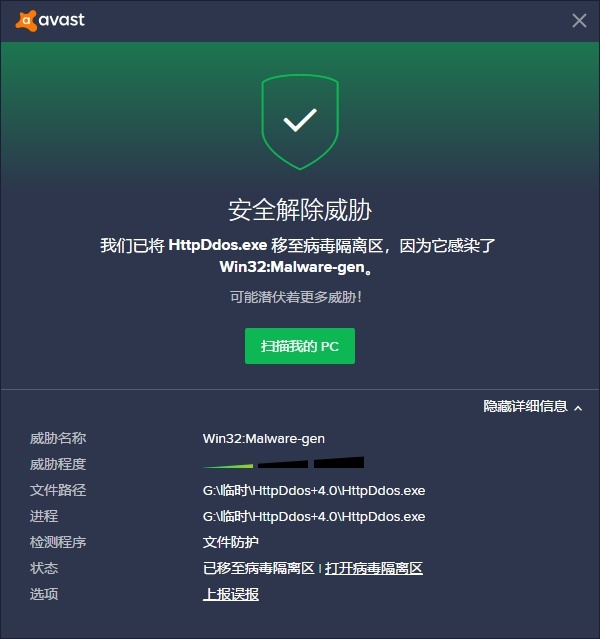Click the 安全解除威胁 heading
This screenshot has width=600, height=639.
click(x=300, y=210)
